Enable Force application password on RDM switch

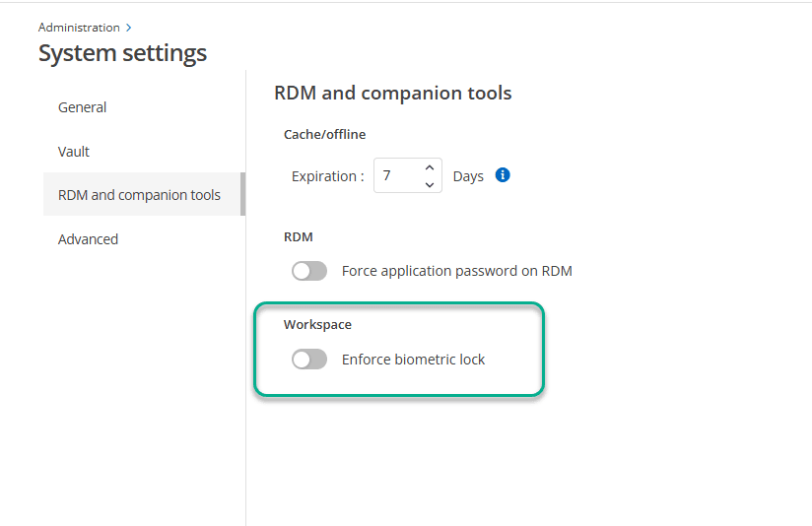click(309, 271)
